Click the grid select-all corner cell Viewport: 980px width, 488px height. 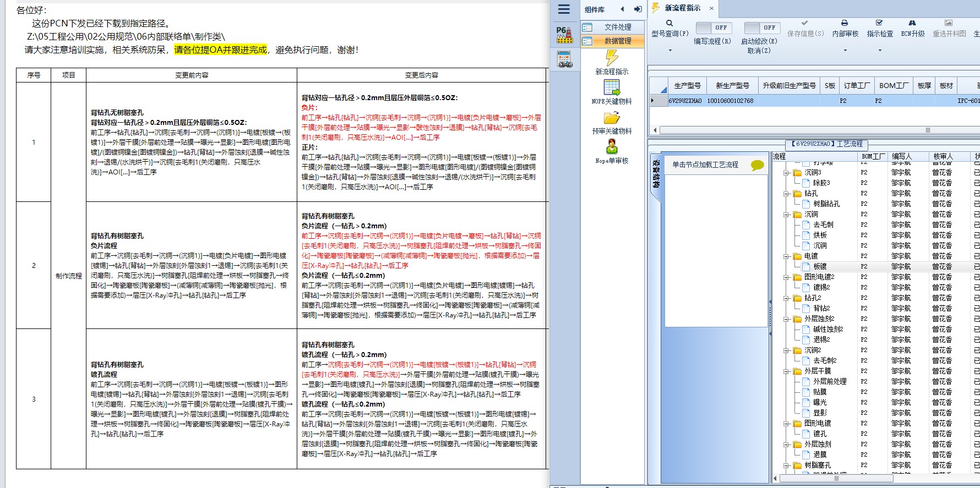point(658,86)
